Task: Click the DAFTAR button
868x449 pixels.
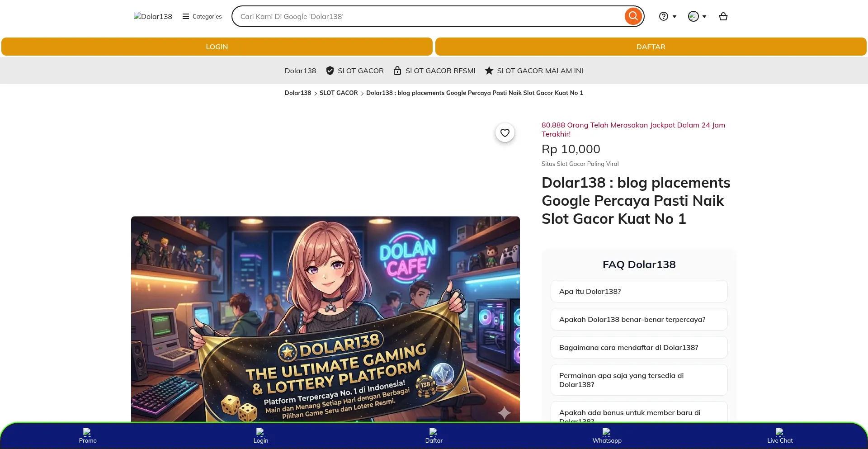Action: [651, 47]
